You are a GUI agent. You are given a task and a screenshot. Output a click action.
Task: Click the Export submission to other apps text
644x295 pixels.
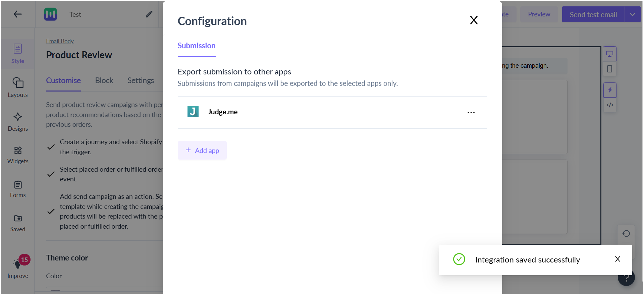click(x=234, y=72)
